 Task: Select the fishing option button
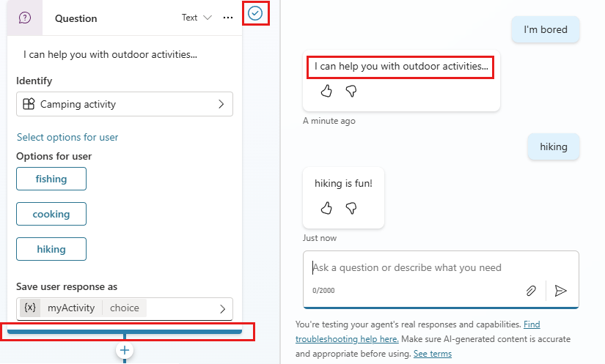click(x=51, y=179)
